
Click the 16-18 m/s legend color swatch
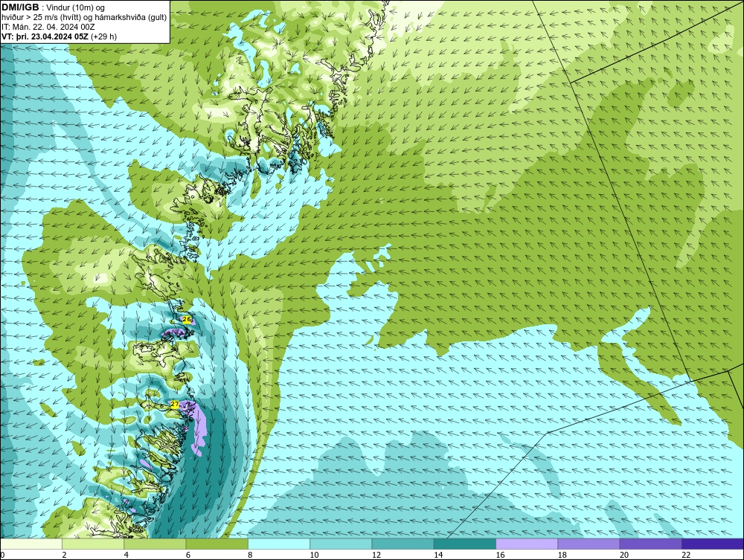pyautogui.click(x=527, y=544)
